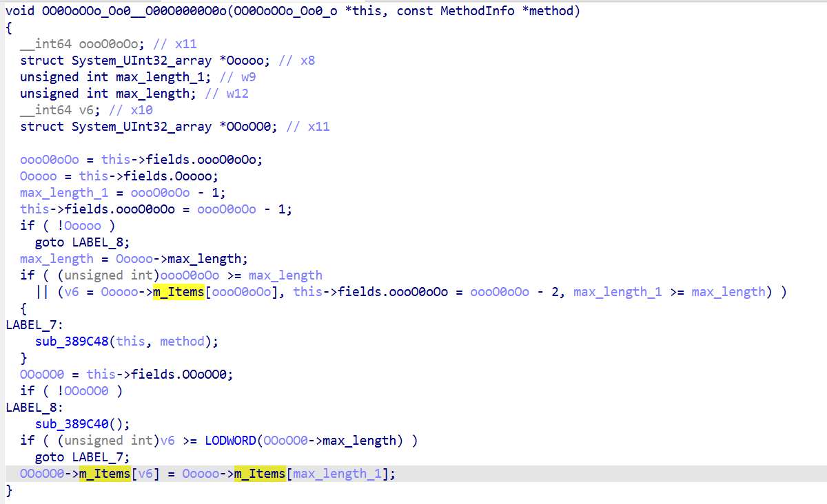Click the '// w9' register comment
Viewport: 827px width, 504px height.
pyautogui.click(x=238, y=77)
